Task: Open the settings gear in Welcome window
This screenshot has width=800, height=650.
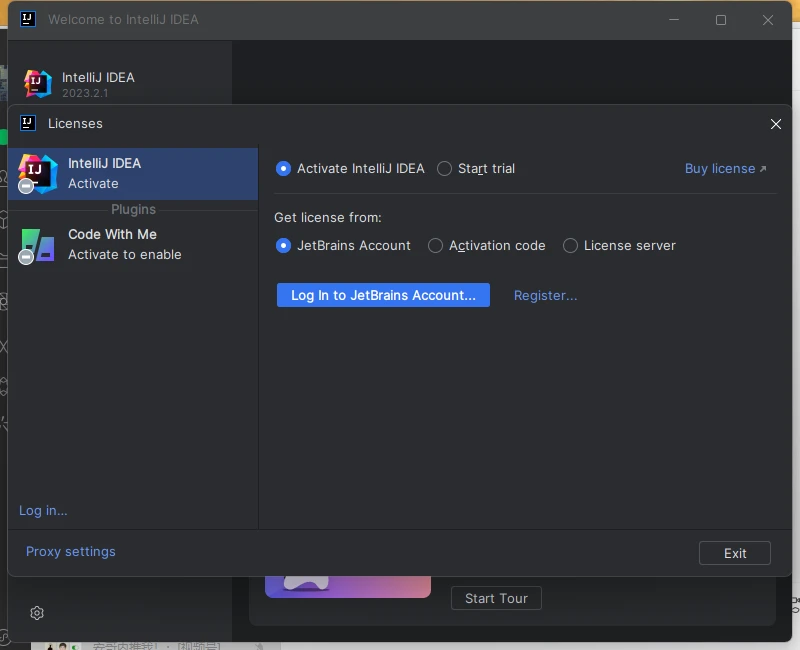Action: tap(37, 613)
